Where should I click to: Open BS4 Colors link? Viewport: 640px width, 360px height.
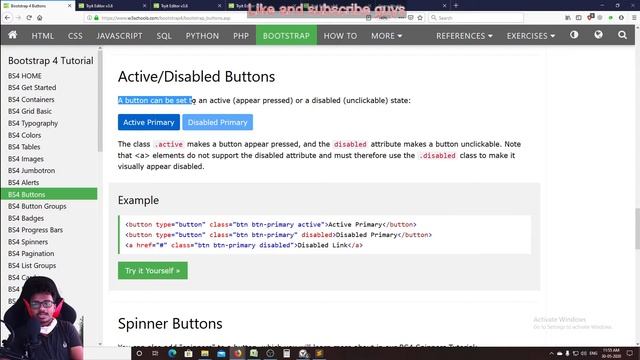[24, 135]
